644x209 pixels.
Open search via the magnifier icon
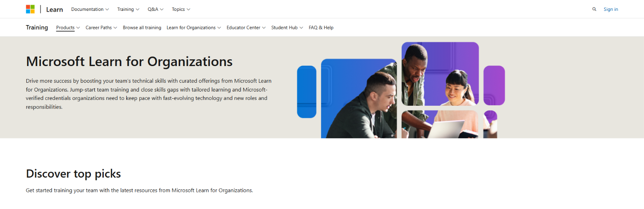594,9
